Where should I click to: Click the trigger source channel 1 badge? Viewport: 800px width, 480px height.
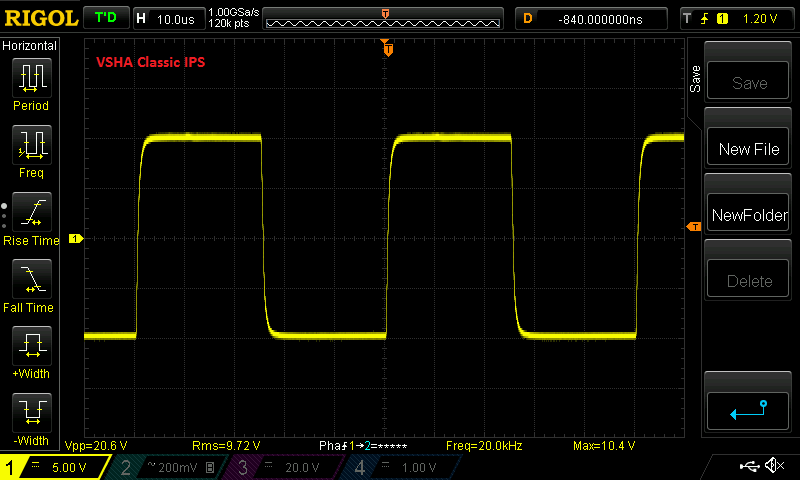coord(722,19)
